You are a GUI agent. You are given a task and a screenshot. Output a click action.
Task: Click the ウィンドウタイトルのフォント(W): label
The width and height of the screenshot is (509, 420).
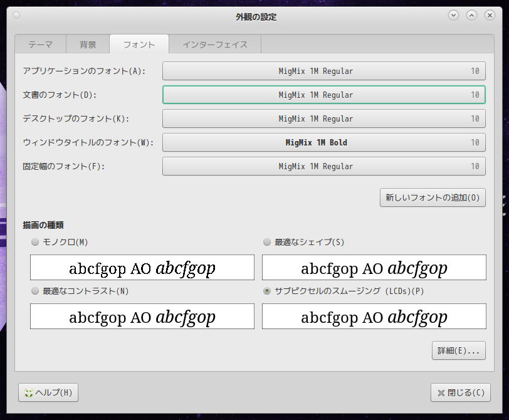coord(88,142)
